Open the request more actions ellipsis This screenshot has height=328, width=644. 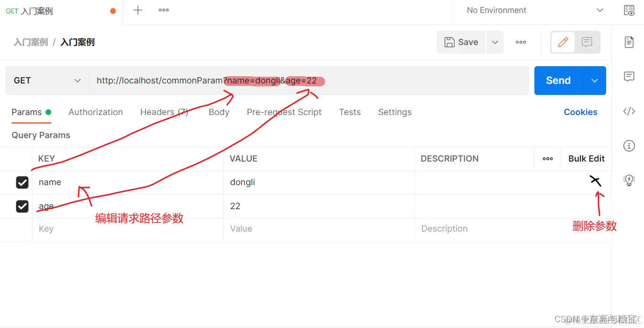pyautogui.click(x=521, y=42)
